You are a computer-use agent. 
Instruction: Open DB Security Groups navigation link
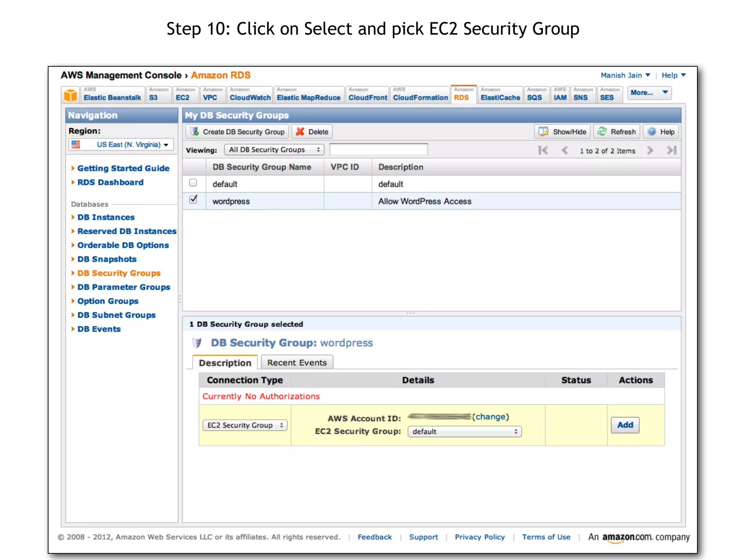coord(119,273)
